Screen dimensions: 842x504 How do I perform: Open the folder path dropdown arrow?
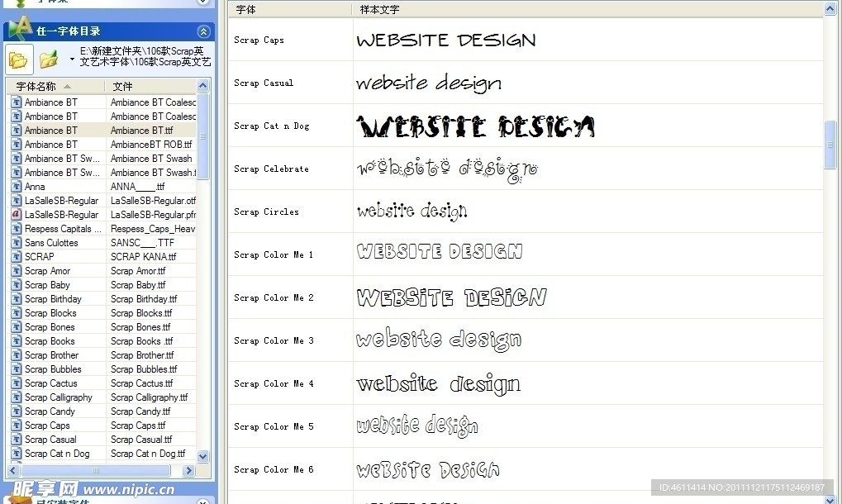coord(72,59)
